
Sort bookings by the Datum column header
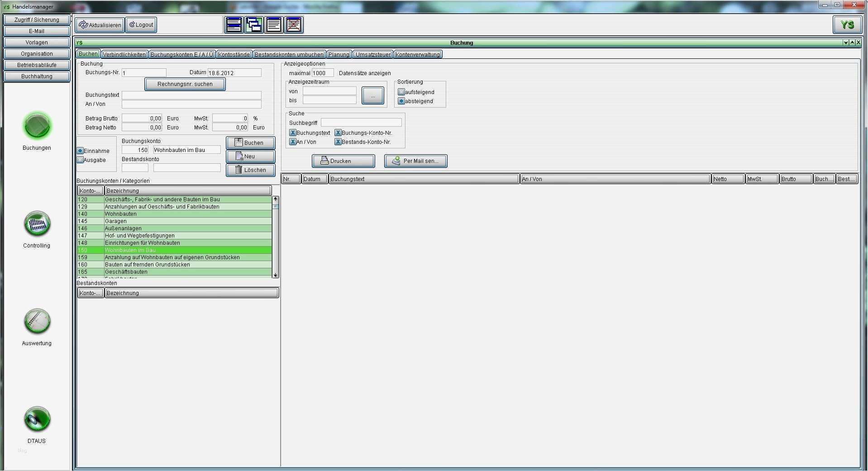click(315, 179)
